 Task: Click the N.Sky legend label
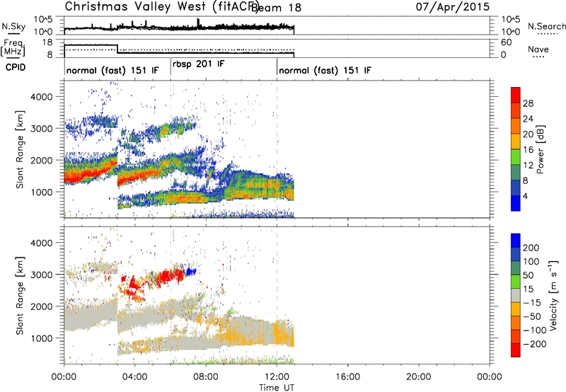tap(13, 26)
